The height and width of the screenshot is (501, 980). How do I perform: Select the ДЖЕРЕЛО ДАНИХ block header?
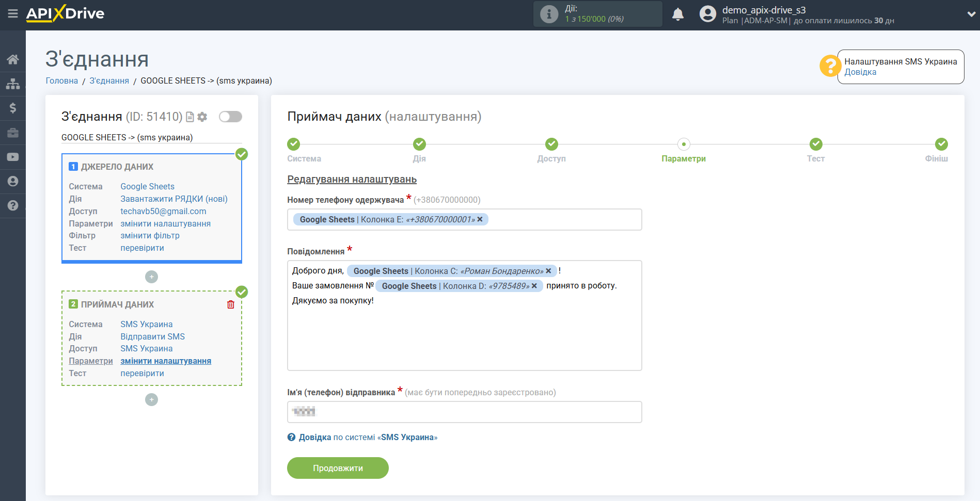tap(117, 167)
